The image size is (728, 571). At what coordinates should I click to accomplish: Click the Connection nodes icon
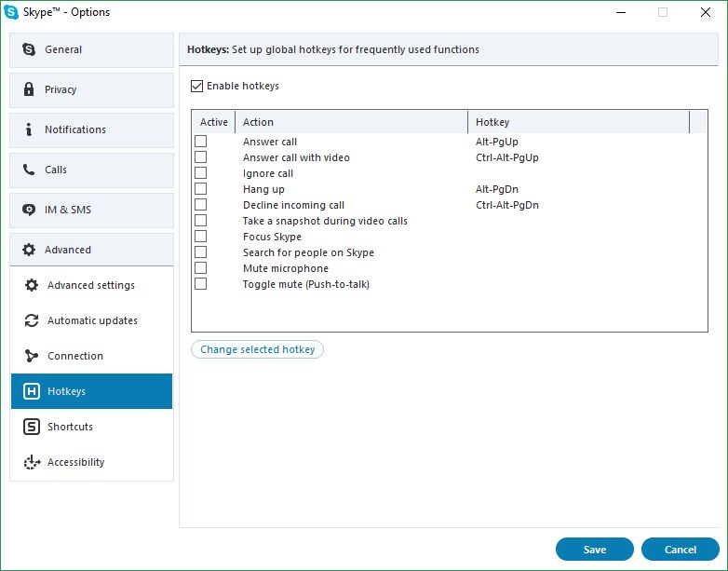(32, 356)
